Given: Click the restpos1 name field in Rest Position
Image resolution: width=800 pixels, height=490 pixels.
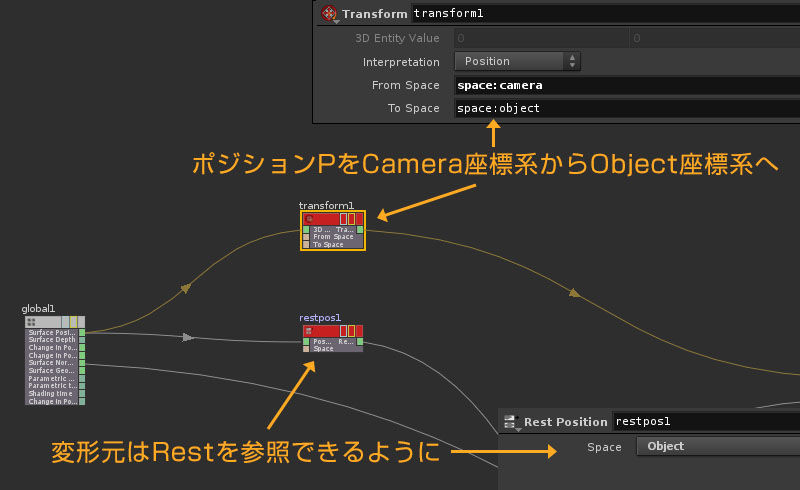Looking at the screenshot, I should [704, 422].
